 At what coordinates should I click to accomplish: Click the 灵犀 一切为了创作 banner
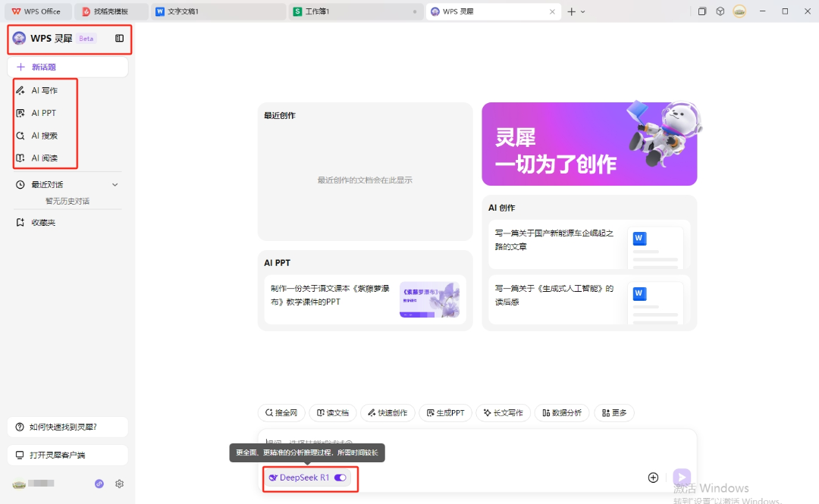coord(589,144)
